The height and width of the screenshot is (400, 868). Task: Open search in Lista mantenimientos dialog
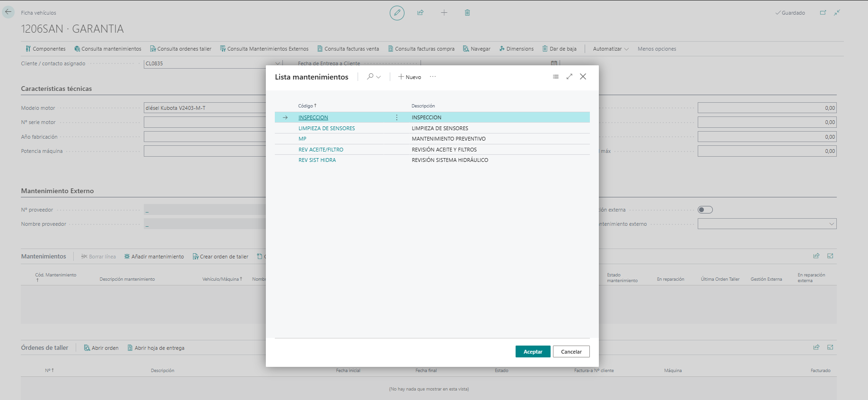point(370,77)
